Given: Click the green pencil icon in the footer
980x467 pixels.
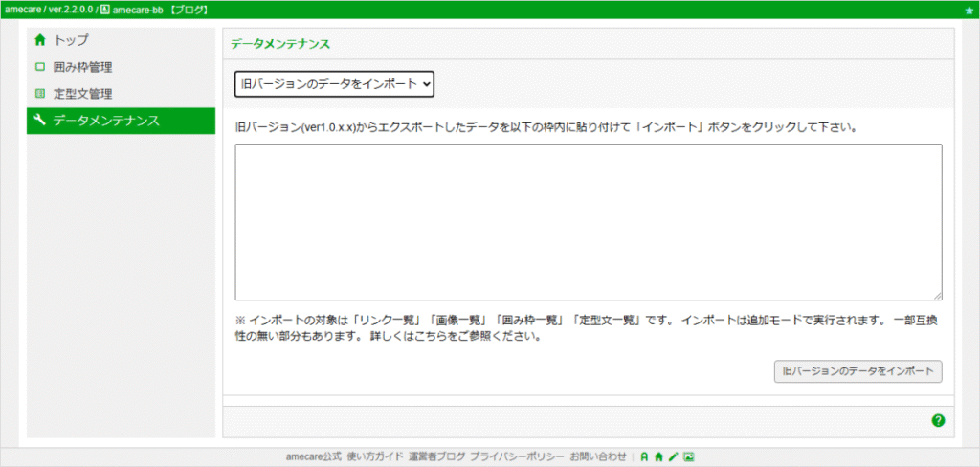Looking at the screenshot, I should pyautogui.click(x=673, y=457).
